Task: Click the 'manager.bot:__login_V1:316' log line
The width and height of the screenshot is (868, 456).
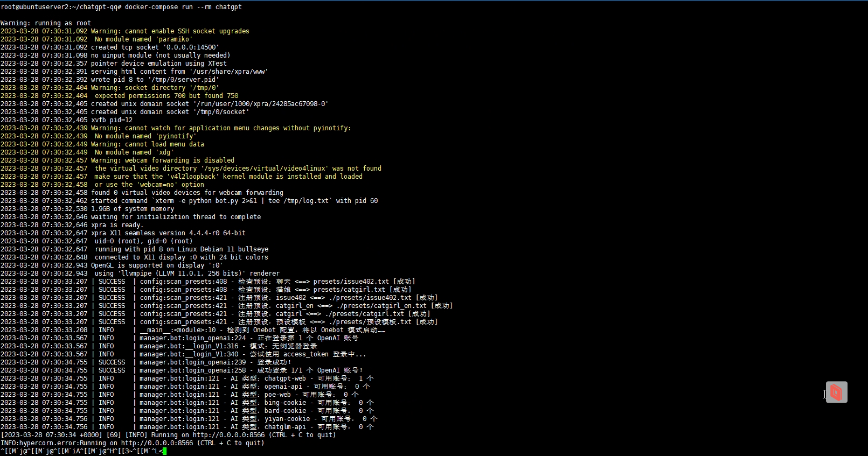Action: 159,346
